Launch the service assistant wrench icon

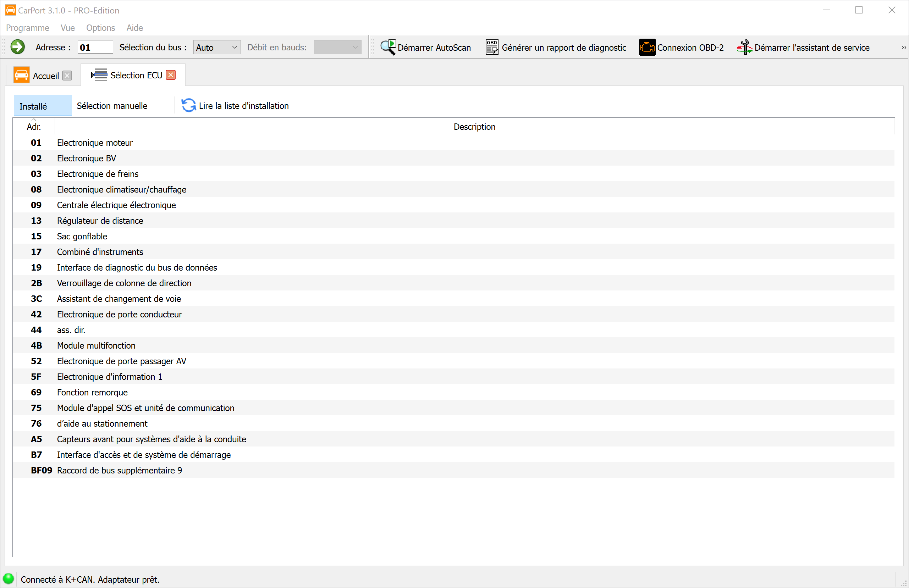[x=744, y=47]
